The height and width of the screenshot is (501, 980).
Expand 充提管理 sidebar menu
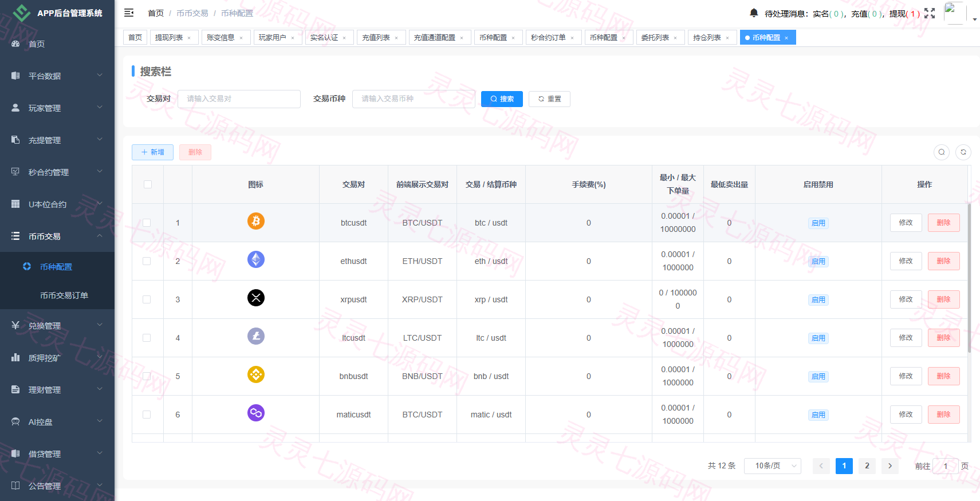57,140
